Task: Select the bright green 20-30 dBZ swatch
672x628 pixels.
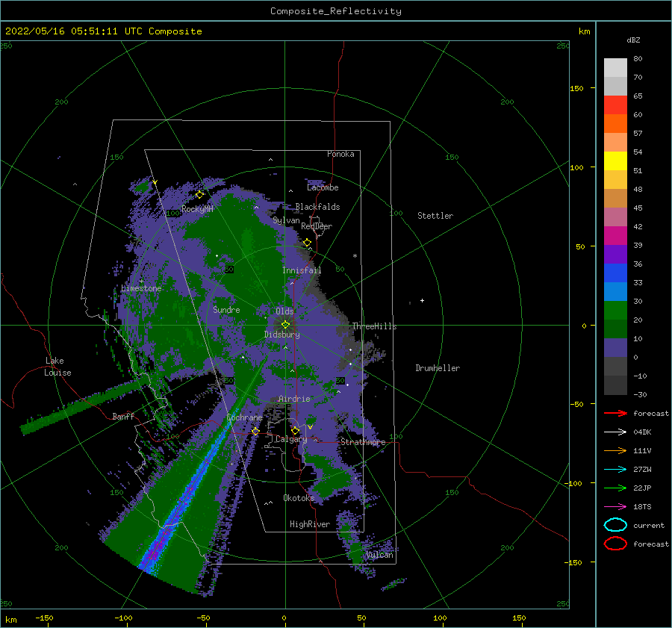Action: [615, 310]
